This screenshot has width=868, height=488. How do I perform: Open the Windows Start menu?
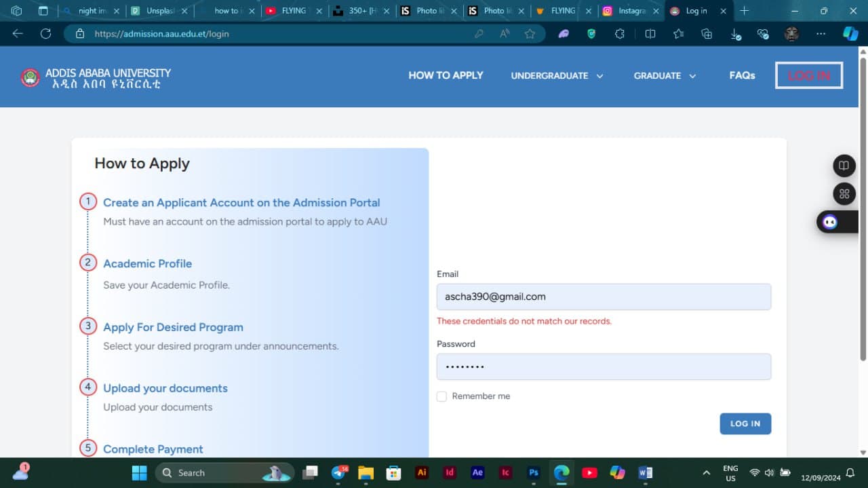139,472
